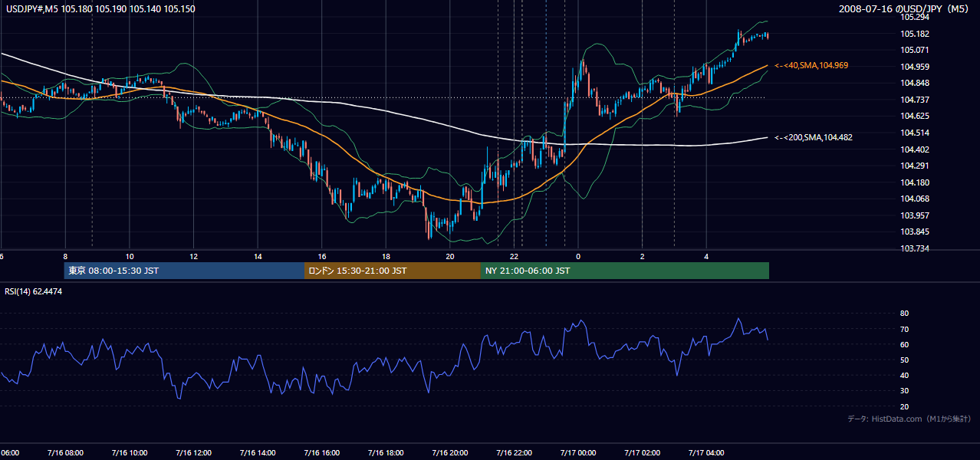Click the 7/16 20:00 time label
This screenshot has width=980, height=460.
coord(449,453)
